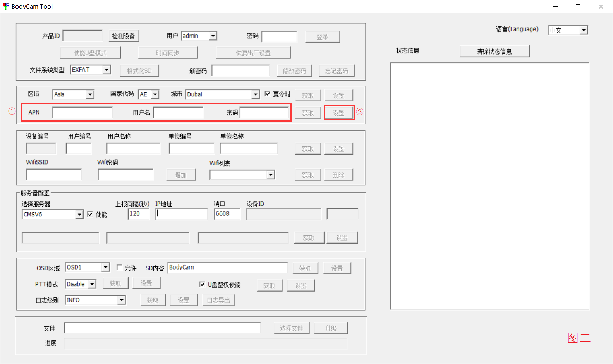The height and width of the screenshot is (364, 613).
Task: Expand the 用户 admin dropdown
Action: (x=213, y=36)
